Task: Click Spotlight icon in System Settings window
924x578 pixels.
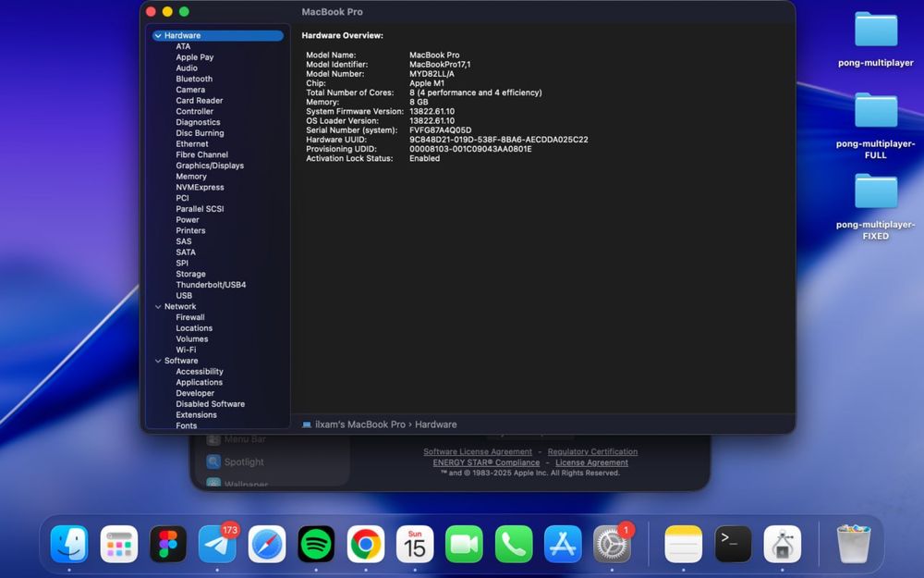Action: tap(213, 461)
